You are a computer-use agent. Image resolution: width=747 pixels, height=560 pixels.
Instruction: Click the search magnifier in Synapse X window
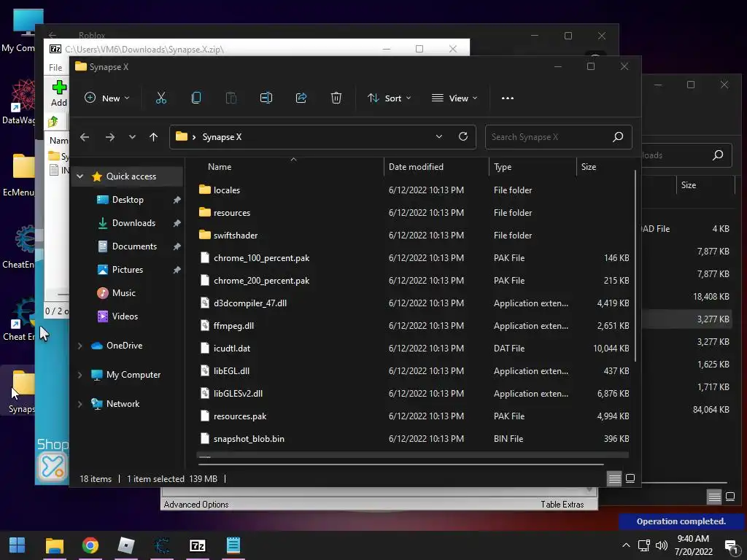(x=618, y=137)
